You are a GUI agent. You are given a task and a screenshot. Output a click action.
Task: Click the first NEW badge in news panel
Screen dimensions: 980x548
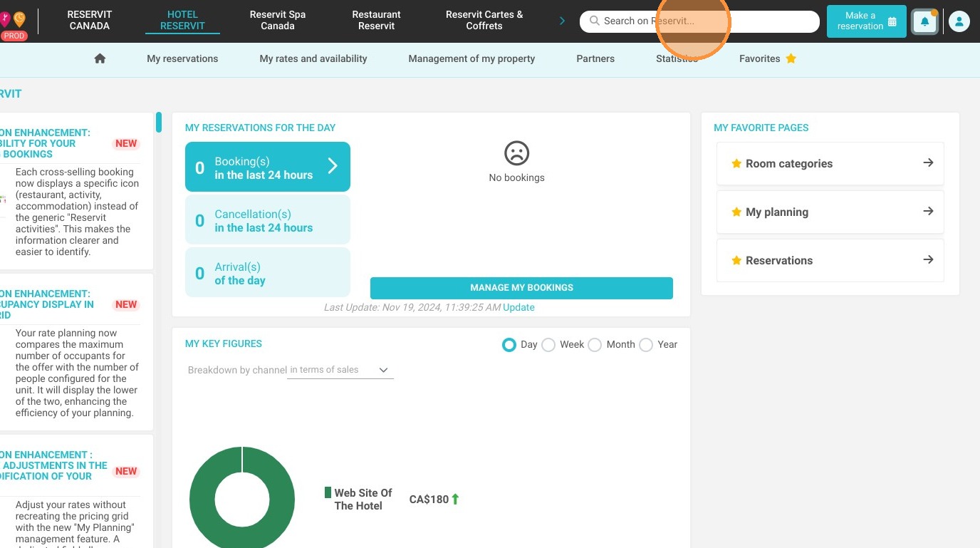point(126,143)
